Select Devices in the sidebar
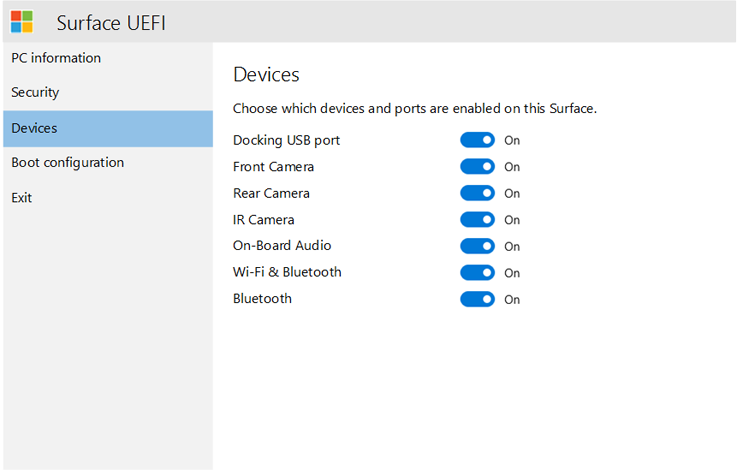The width and height of the screenshot is (737, 470). click(x=34, y=128)
